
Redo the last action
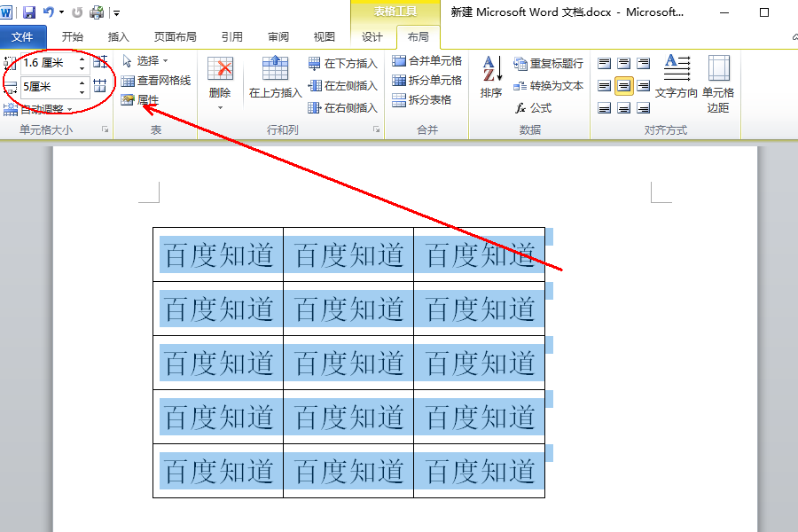[x=77, y=12]
